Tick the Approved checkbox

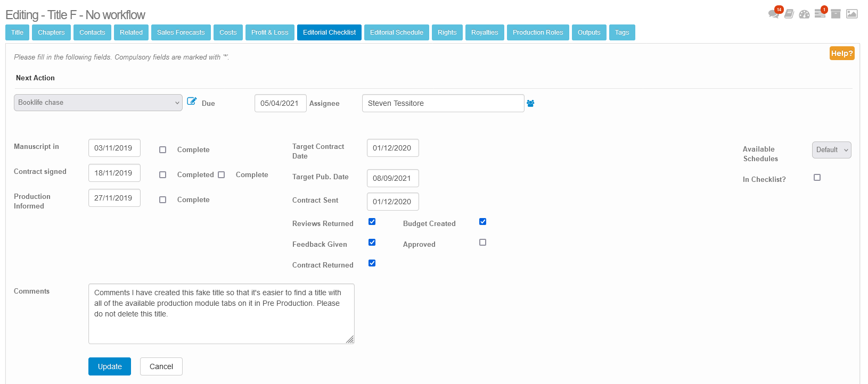point(483,243)
